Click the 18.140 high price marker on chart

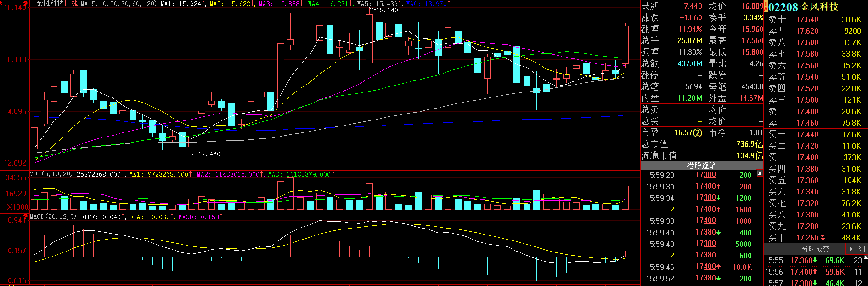tap(387, 10)
